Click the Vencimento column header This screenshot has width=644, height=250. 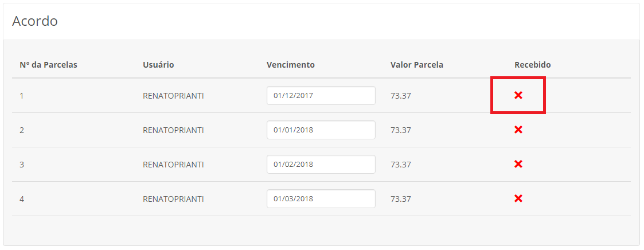290,65
